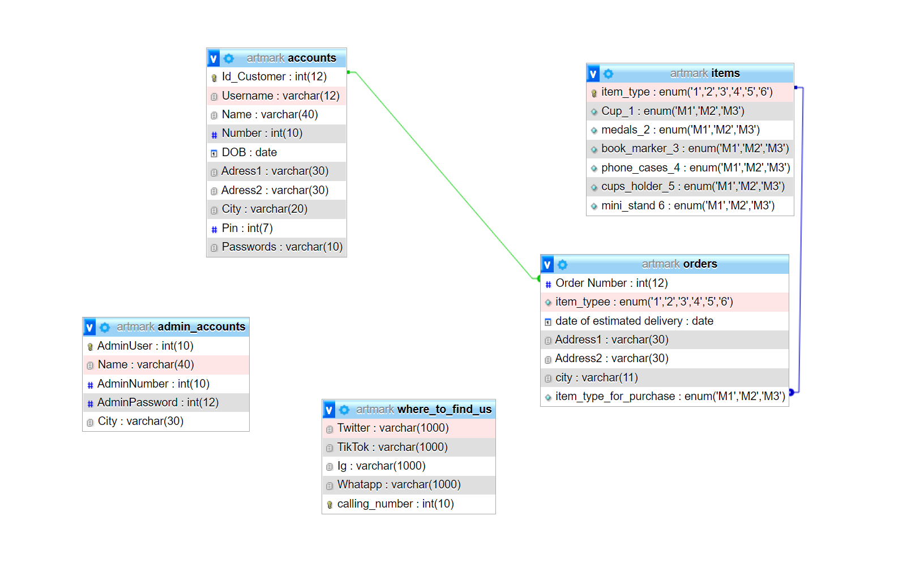
Task: Toggle the V badge on orders table
Action: click(x=547, y=264)
